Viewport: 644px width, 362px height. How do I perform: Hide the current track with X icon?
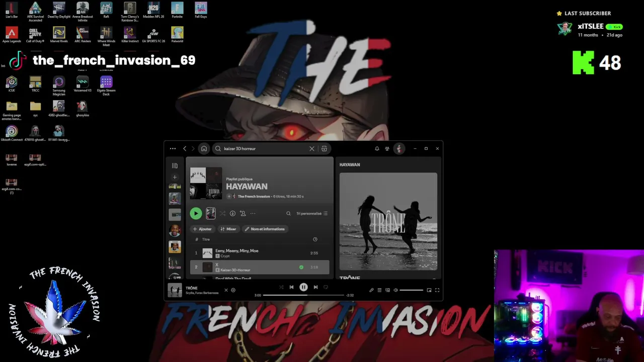coord(226,290)
